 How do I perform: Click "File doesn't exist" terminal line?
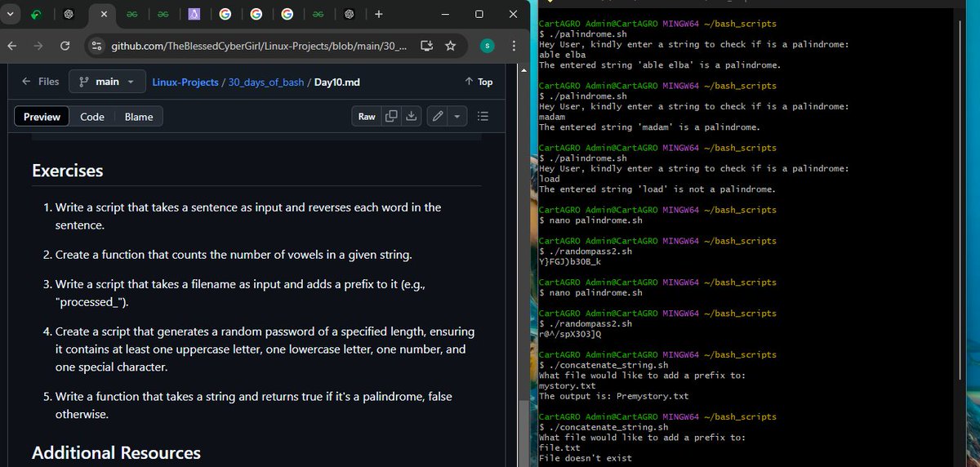[x=585, y=458]
